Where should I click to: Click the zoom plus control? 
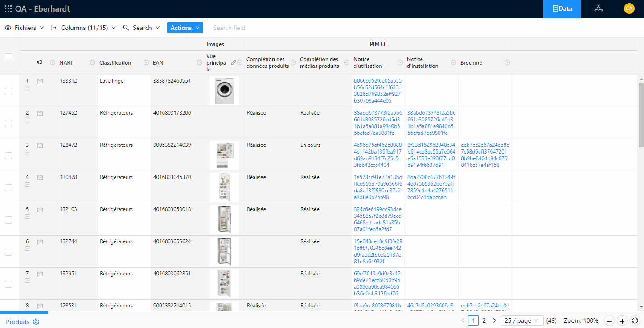[x=622, y=320]
